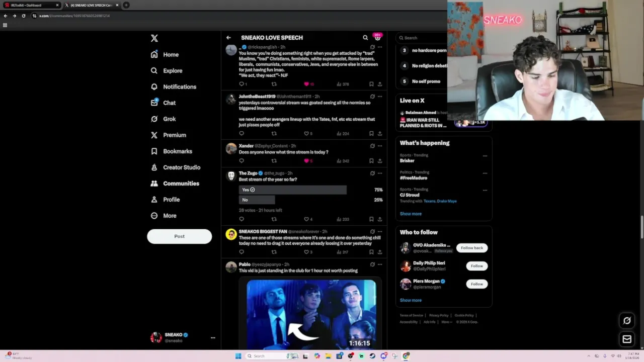
Task: Click the X search input field
Action: click(421, 38)
